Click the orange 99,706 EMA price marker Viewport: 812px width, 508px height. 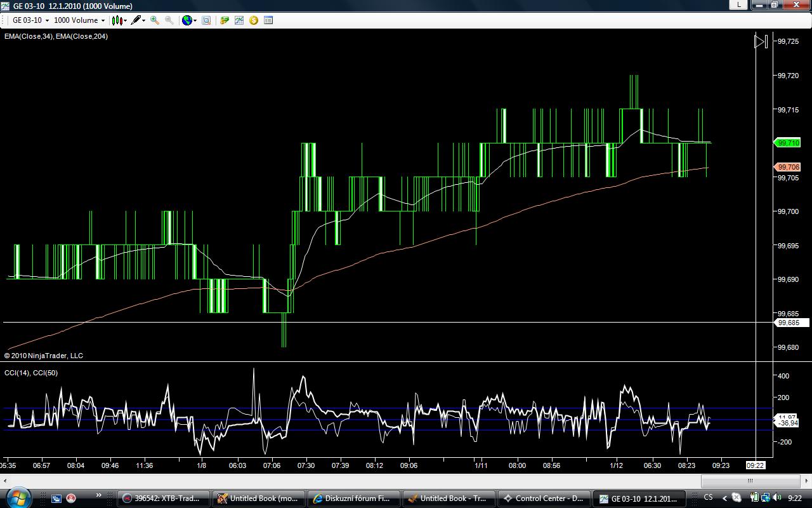coord(789,167)
